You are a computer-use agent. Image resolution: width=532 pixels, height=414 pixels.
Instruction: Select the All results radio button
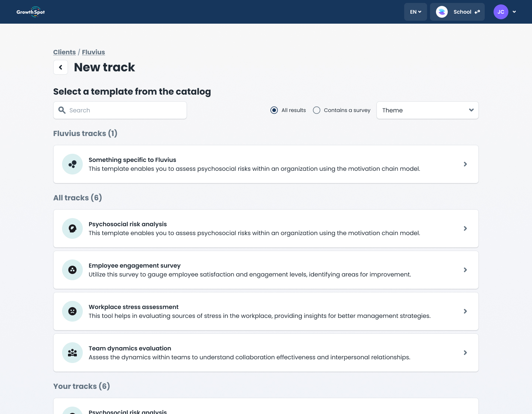click(274, 110)
